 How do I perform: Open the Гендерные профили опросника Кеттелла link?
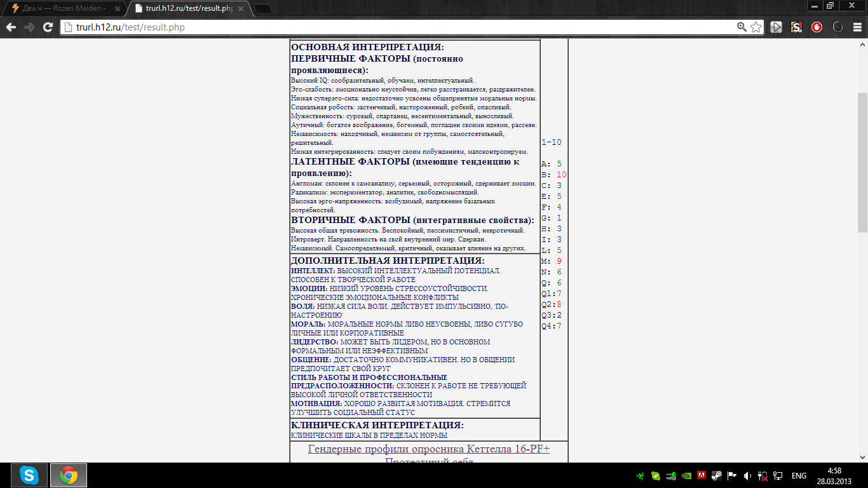tap(429, 449)
